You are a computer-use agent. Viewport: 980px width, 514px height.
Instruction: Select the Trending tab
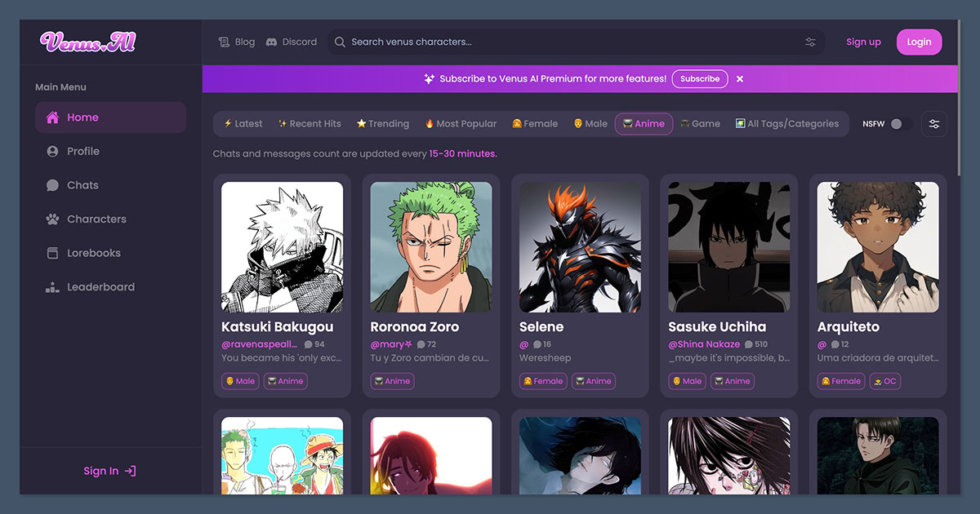(x=383, y=124)
